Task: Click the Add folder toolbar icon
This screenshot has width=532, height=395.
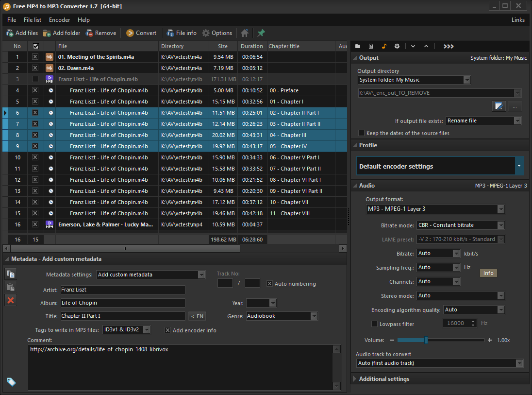Action: tap(47, 34)
